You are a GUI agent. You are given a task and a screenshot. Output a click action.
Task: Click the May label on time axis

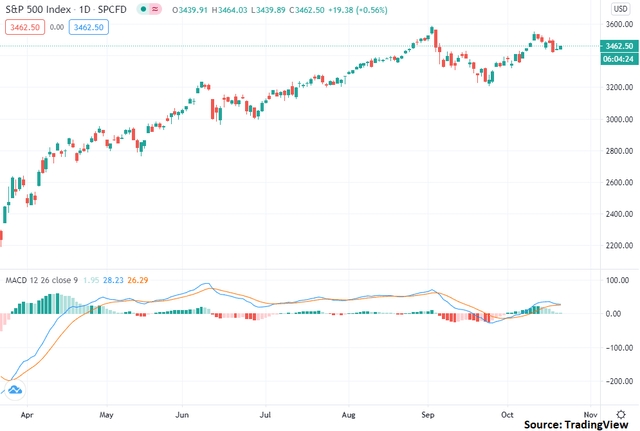(x=106, y=415)
